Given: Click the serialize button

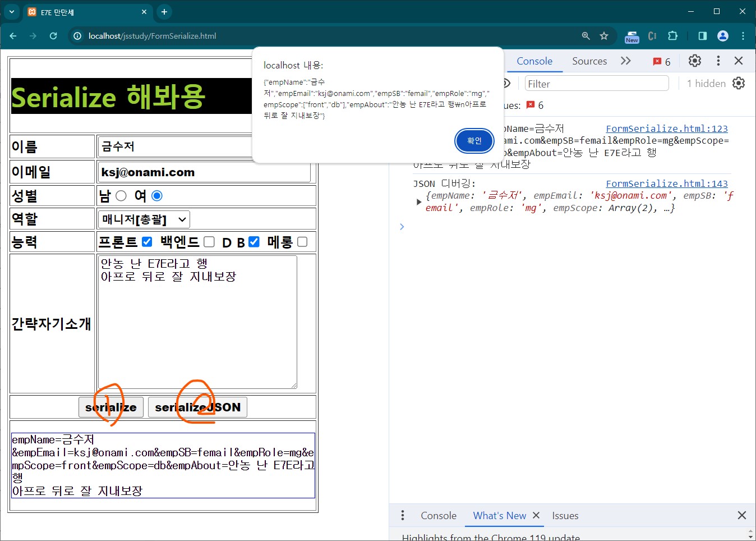Looking at the screenshot, I should [111, 407].
